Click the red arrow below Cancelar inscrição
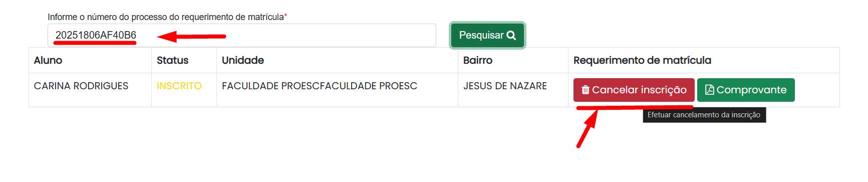This screenshot has width=868, height=182. (x=587, y=128)
